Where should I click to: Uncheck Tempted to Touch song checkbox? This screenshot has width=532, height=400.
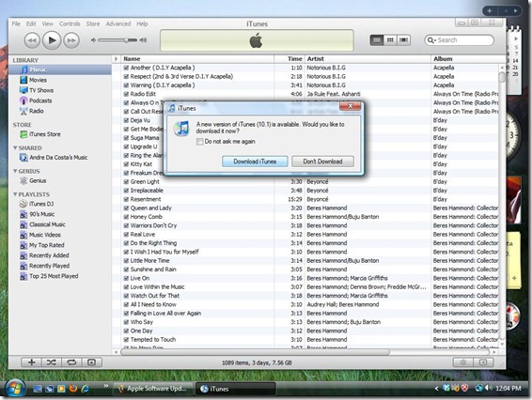point(126,340)
